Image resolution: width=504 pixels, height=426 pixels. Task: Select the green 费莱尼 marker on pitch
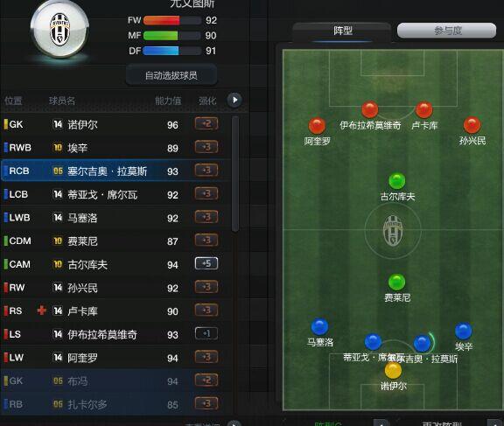tap(397, 282)
